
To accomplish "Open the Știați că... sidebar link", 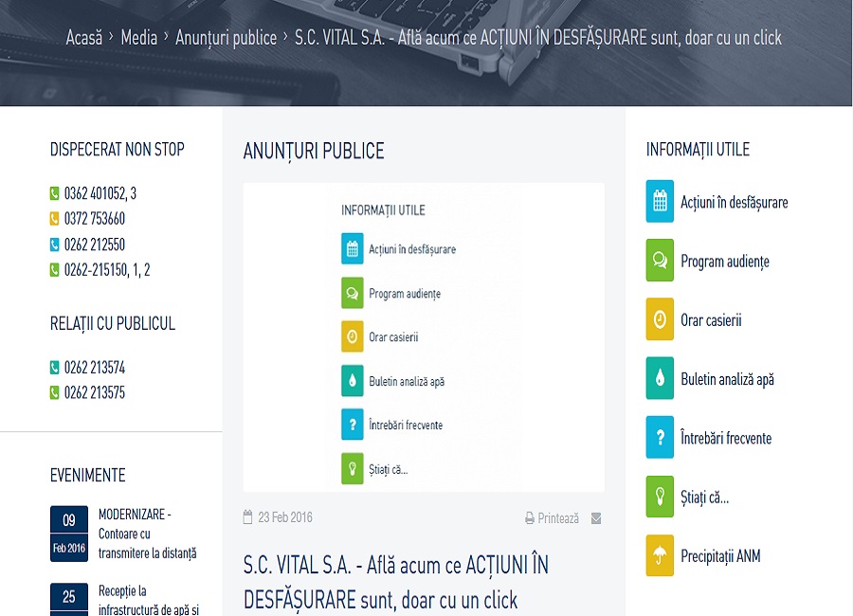I will pos(704,497).
